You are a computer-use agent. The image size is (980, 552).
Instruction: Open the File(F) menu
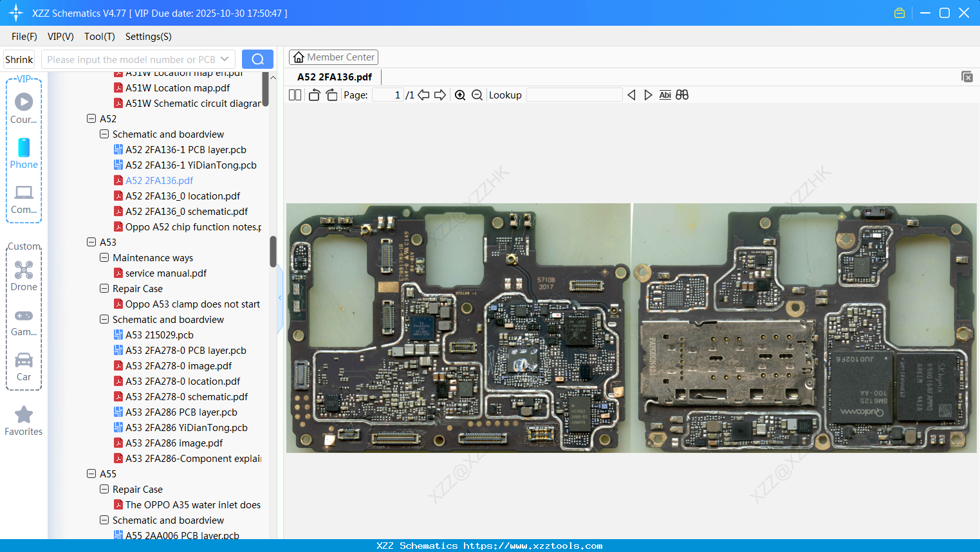pyautogui.click(x=24, y=37)
